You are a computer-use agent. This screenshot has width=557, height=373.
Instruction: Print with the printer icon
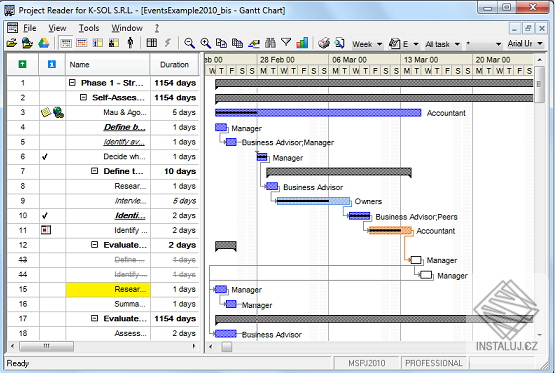coord(324,43)
